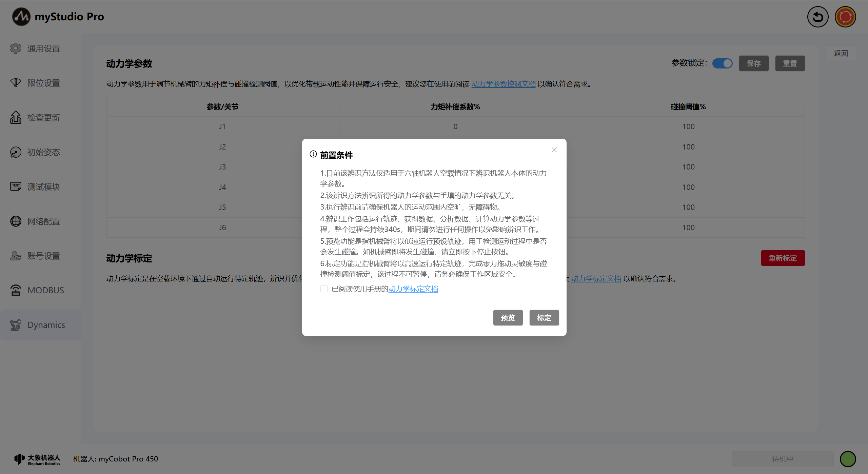Open the MODBUS settings menu entry

point(45,290)
